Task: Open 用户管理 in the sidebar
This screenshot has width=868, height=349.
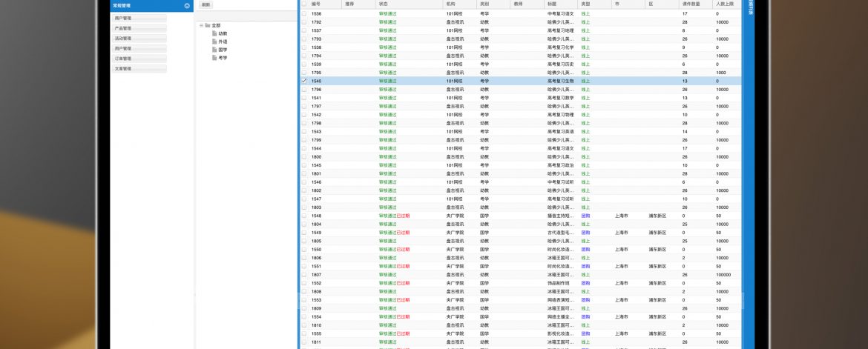Action: (139, 49)
